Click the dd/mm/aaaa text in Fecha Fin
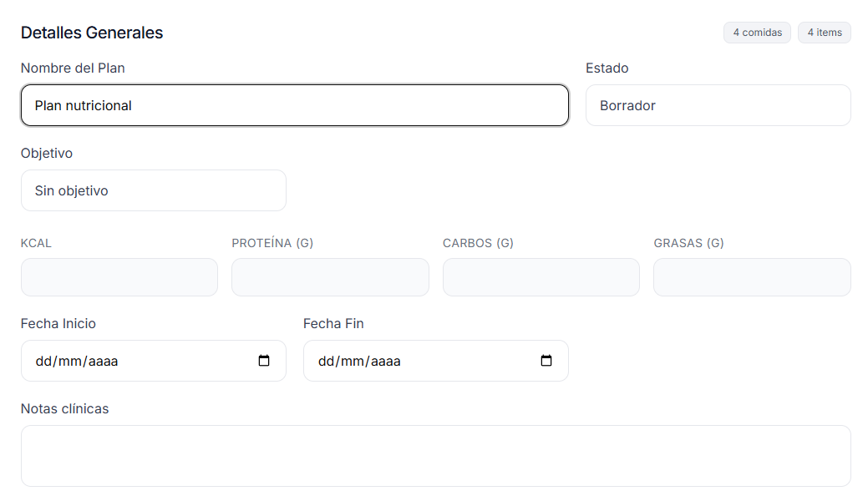This screenshot has width=868, height=496. click(359, 362)
